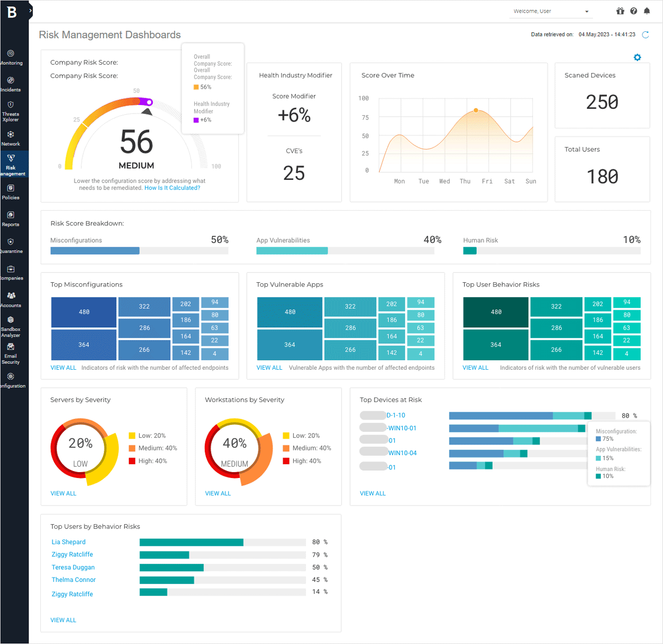Expand the sidebar with the chevron arrow
Viewport: 663px width, 644px height.
pos(30,10)
